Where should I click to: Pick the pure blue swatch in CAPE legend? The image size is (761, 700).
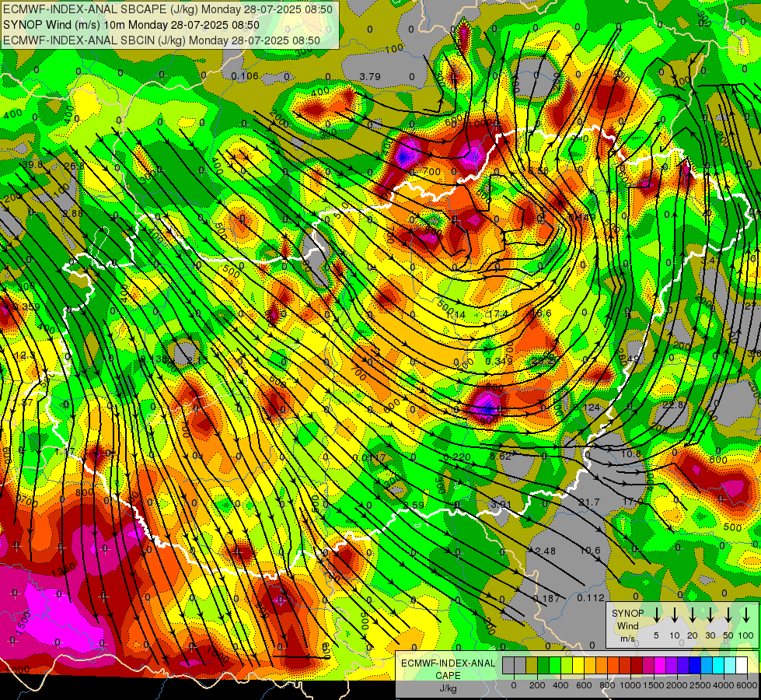694,665
